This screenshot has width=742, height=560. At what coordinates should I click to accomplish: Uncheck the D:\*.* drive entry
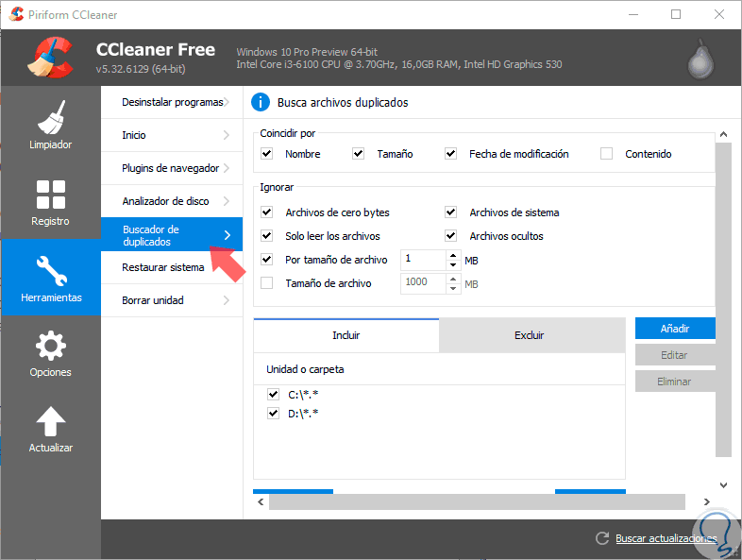[273, 414]
